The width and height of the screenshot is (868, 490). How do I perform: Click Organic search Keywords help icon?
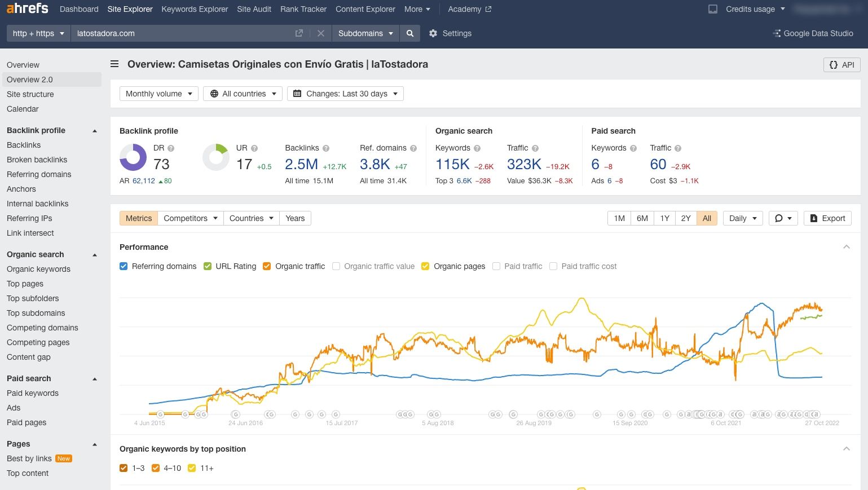pyautogui.click(x=477, y=148)
